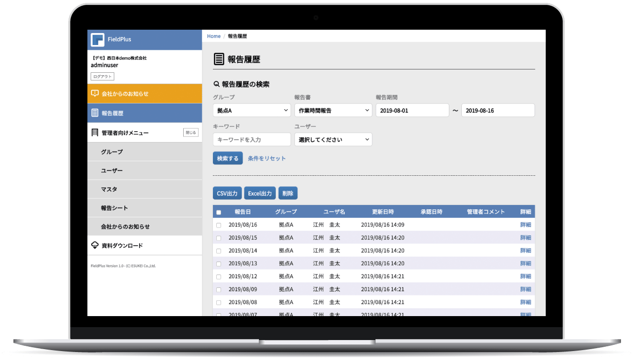Click the document icon beside 報告履歴 heading
Viewport: 633px width, 364px height.
tap(219, 59)
